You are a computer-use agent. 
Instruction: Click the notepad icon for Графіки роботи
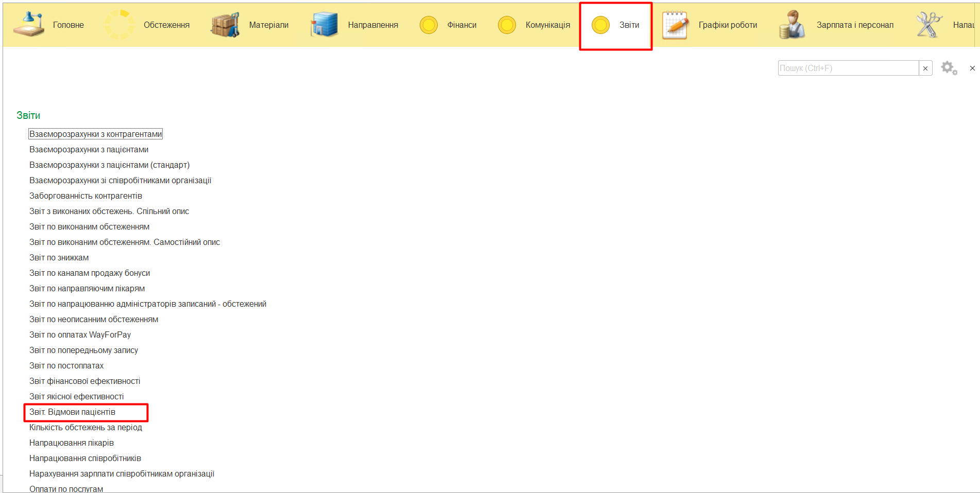(675, 25)
